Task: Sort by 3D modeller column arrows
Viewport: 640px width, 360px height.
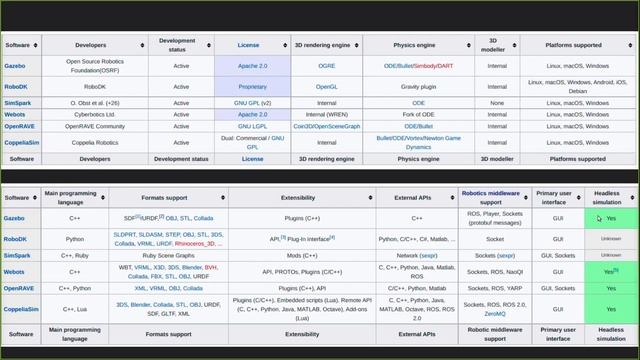Action: [x=514, y=45]
